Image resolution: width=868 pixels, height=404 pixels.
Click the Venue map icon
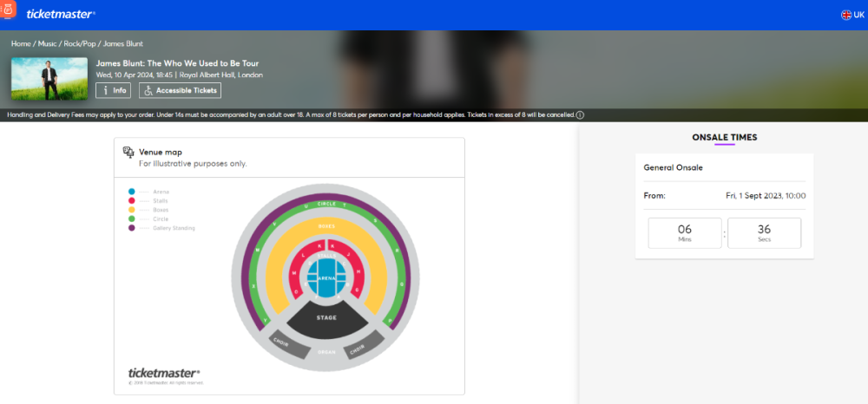129,153
